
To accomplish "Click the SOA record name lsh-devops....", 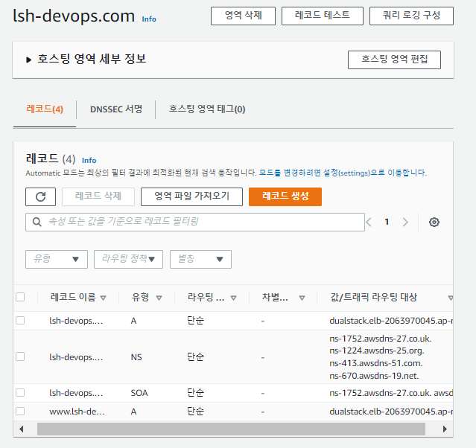I will click(76, 393).
